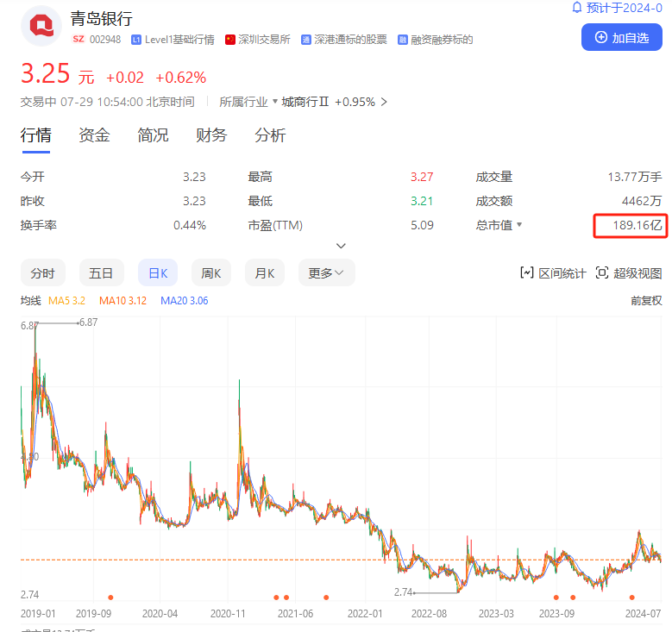Viewport: 672px width, 632px height.
Task: Switch to the 简况 tab
Action: click(x=153, y=135)
